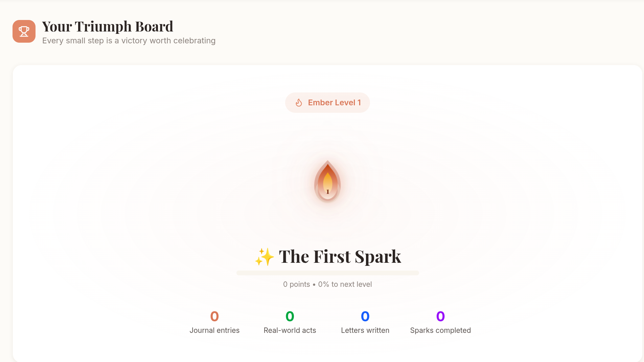Click the orange Journal entries count
644x362 pixels.
click(214, 317)
